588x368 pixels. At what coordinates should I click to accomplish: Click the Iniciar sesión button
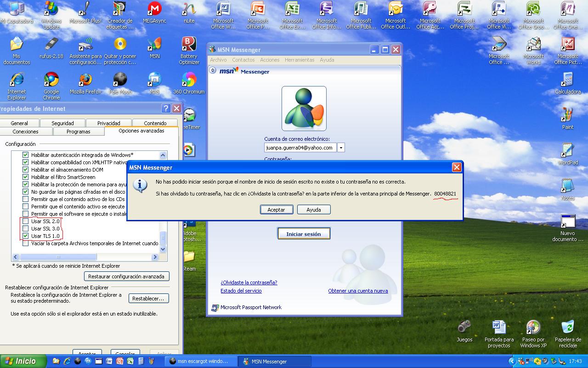[x=304, y=234]
